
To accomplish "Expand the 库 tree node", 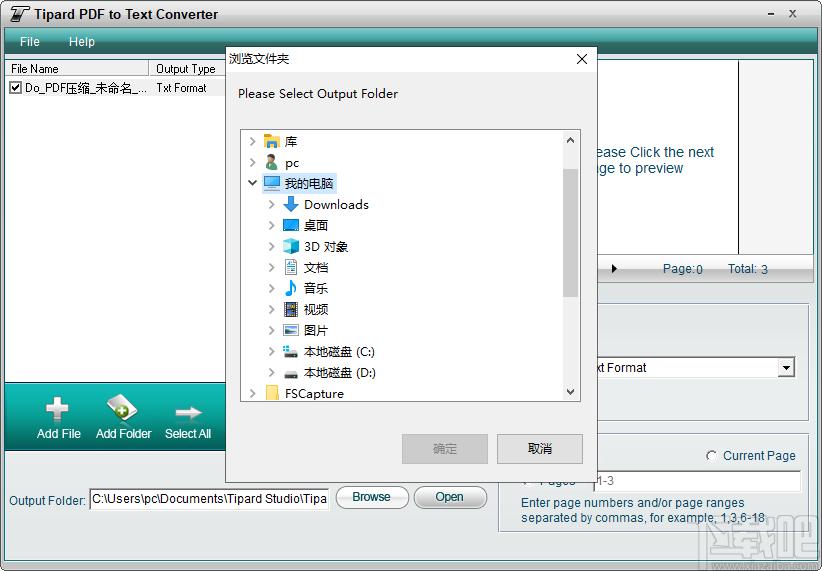I will [252, 141].
